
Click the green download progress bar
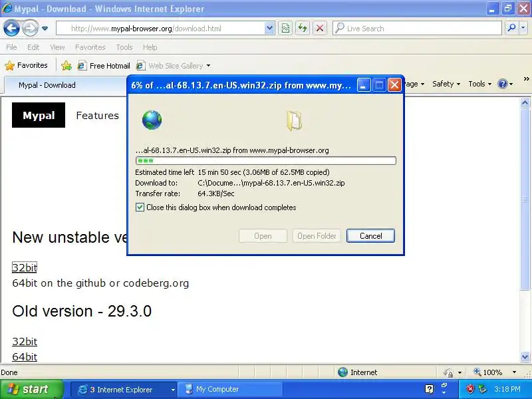tap(265, 160)
